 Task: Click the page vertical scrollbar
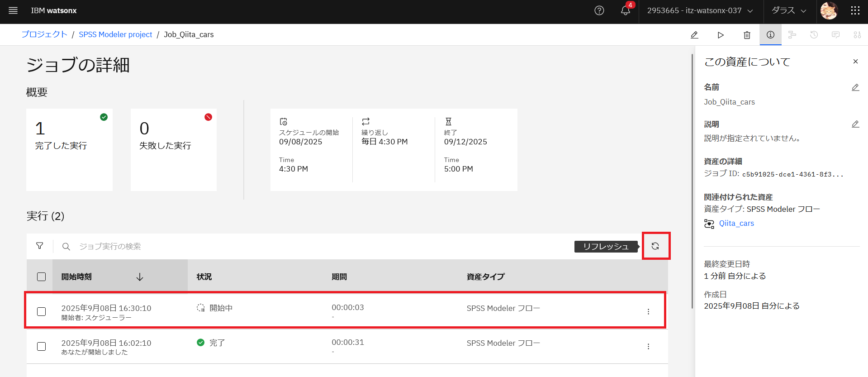692,181
